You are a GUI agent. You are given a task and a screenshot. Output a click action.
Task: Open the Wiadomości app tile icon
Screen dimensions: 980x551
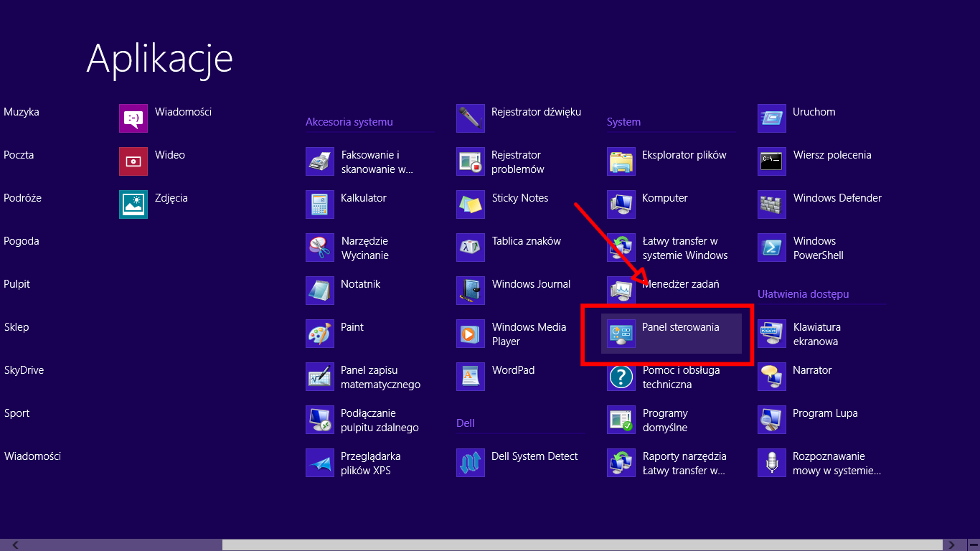tap(133, 118)
